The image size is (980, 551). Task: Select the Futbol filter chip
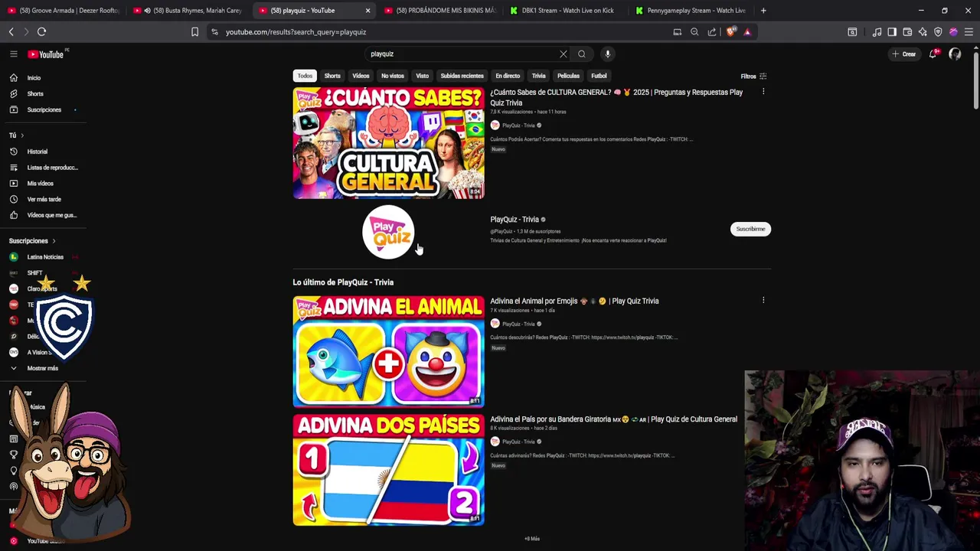599,76
